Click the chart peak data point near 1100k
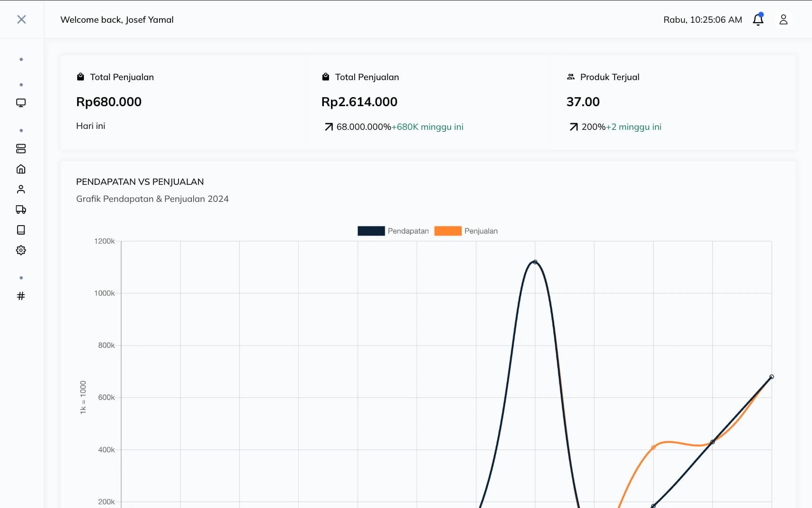812x508 pixels. (535, 262)
